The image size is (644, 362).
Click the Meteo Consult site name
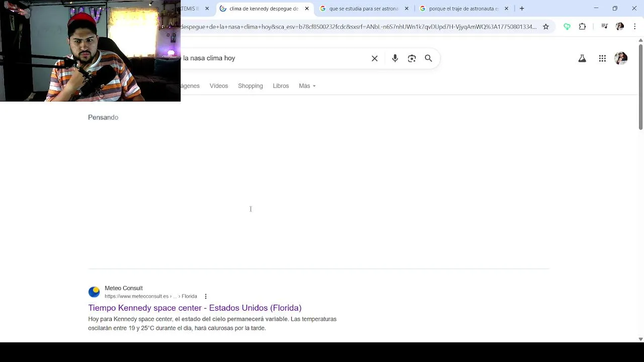(x=124, y=288)
